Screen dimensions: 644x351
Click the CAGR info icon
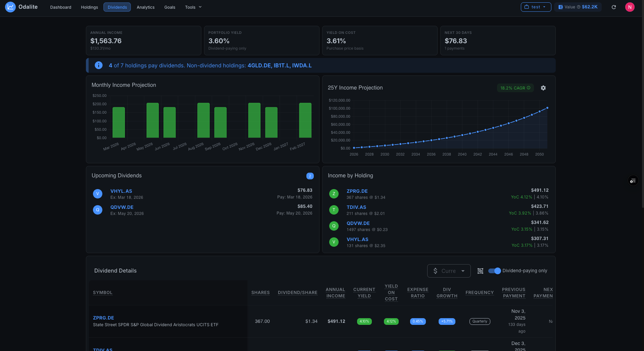point(529,88)
